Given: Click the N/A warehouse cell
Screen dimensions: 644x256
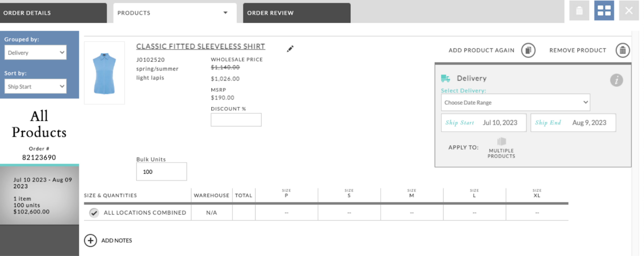Looking at the screenshot, I should [212, 213].
